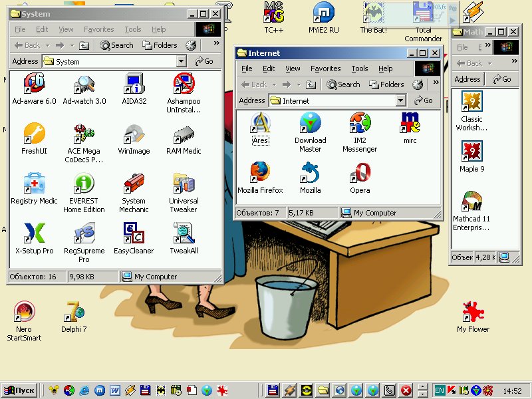Screen dimensions: 532x399
Task: Select the Mozilla Firefox icon
Action: [260, 174]
